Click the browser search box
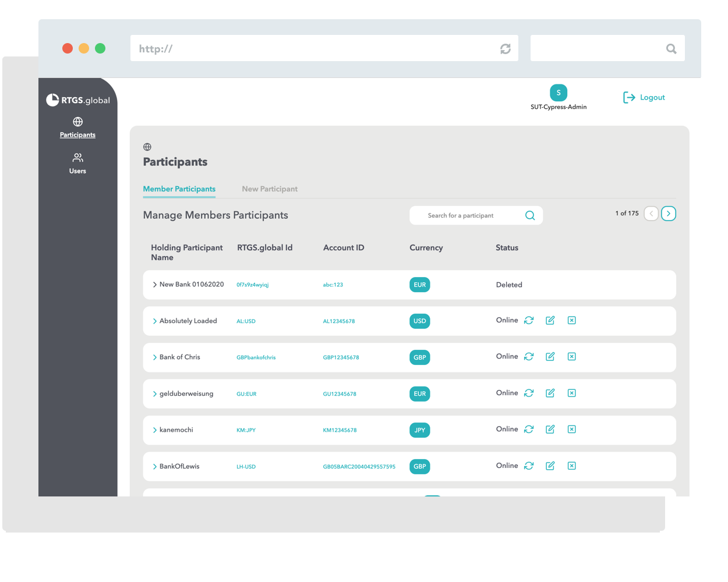The height and width of the screenshot is (582, 728). [607, 48]
